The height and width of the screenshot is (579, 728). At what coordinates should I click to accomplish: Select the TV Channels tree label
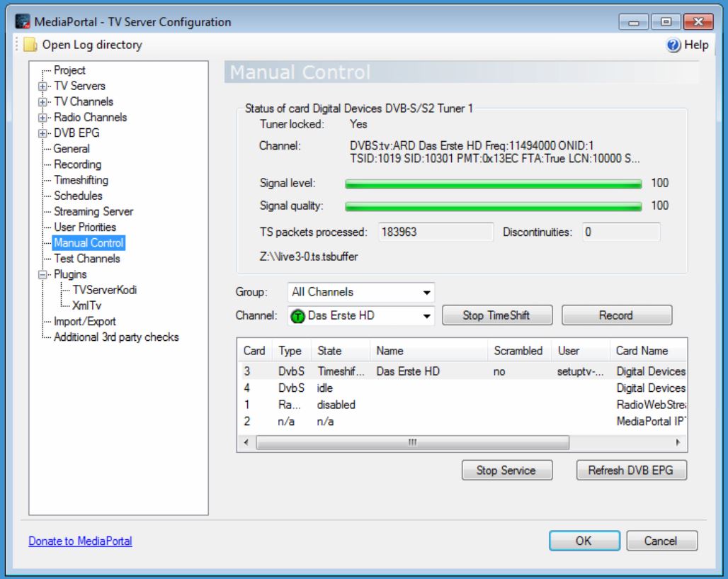point(84,102)
